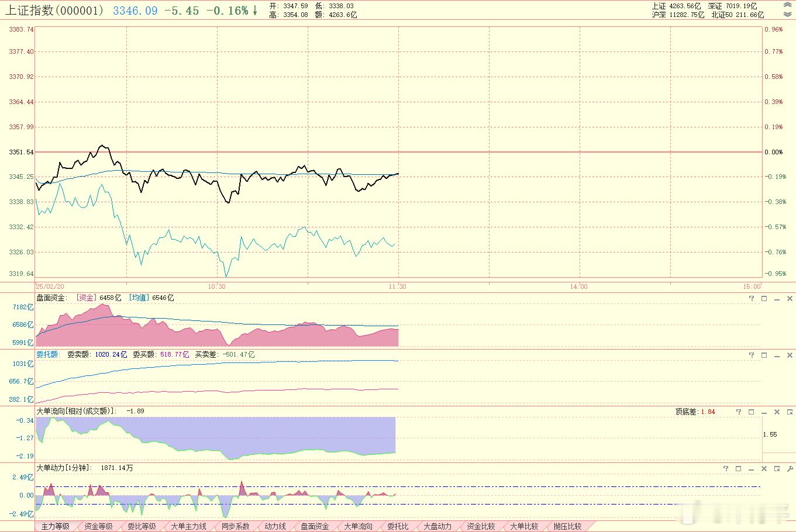Click the 委买额 value 518.77亿
Screen dimensions: 796x532
pyautogui.click(x=174, y=354)
